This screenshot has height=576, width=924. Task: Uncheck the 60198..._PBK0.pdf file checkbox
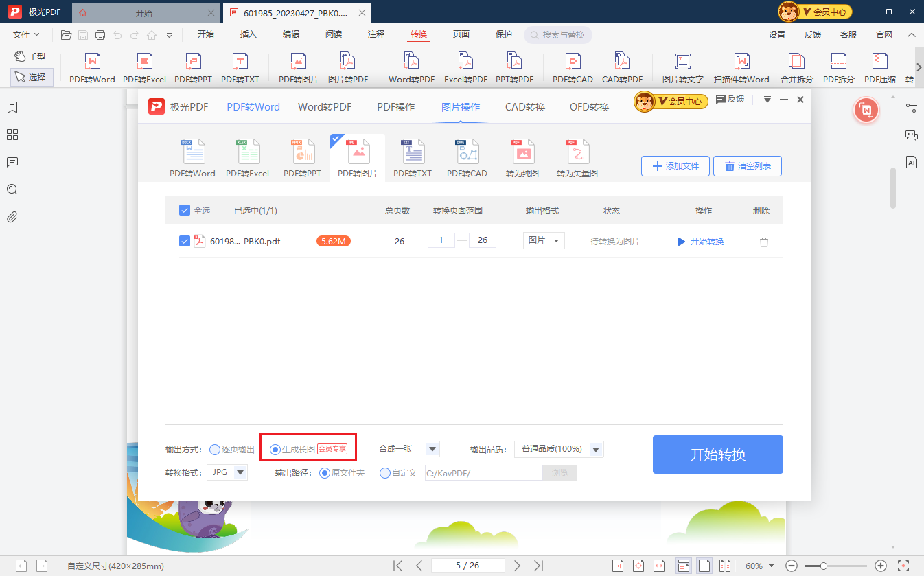pyautogui.click(x=184, y=241)
